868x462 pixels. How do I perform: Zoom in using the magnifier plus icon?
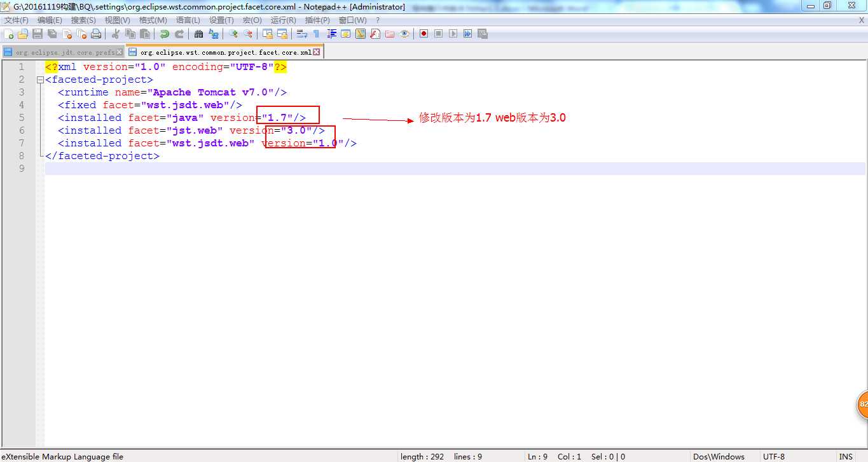point(233,34)
